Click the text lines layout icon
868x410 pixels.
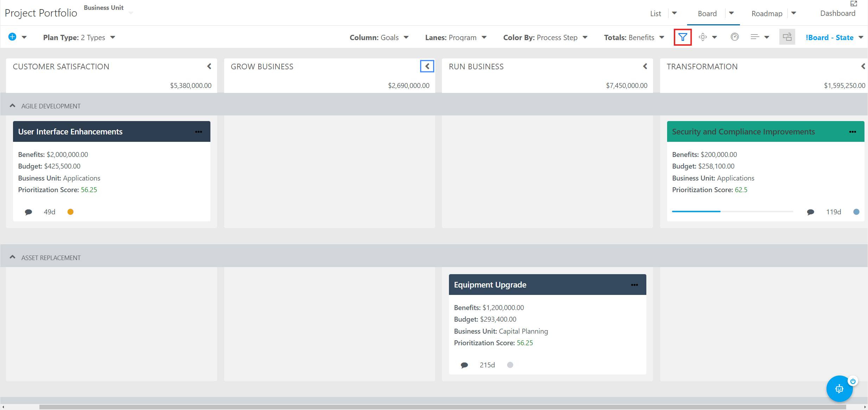pyautogui.click(x=755, y=37)
